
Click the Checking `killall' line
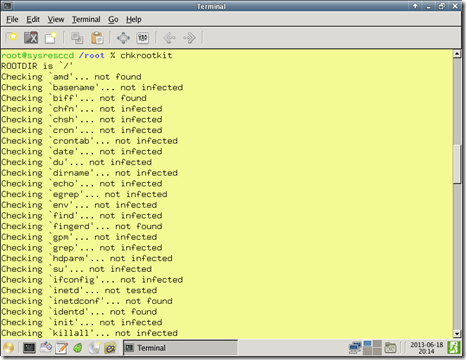89,333
